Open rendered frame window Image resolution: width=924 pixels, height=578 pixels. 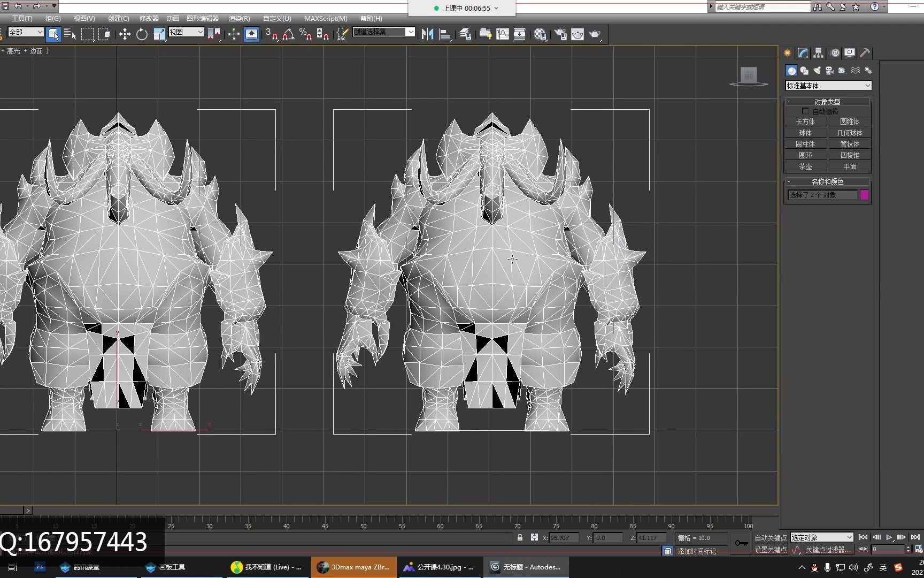coord(577,34)
